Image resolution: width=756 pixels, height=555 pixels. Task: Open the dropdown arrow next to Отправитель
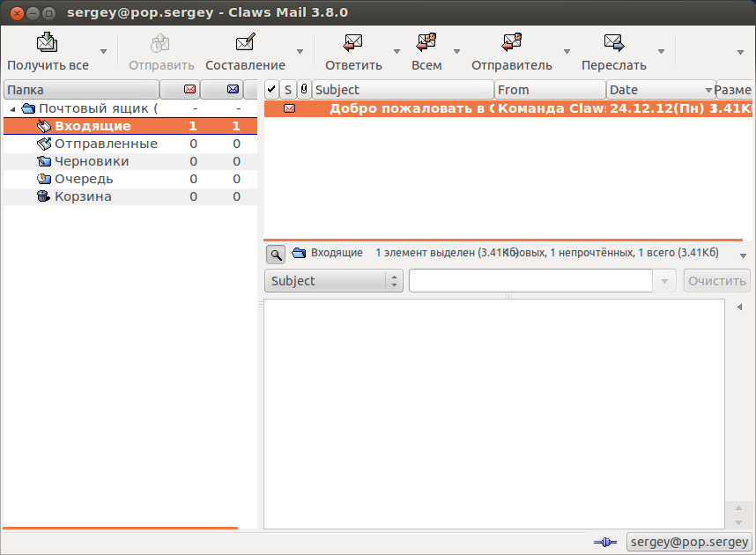coord(567,52)
